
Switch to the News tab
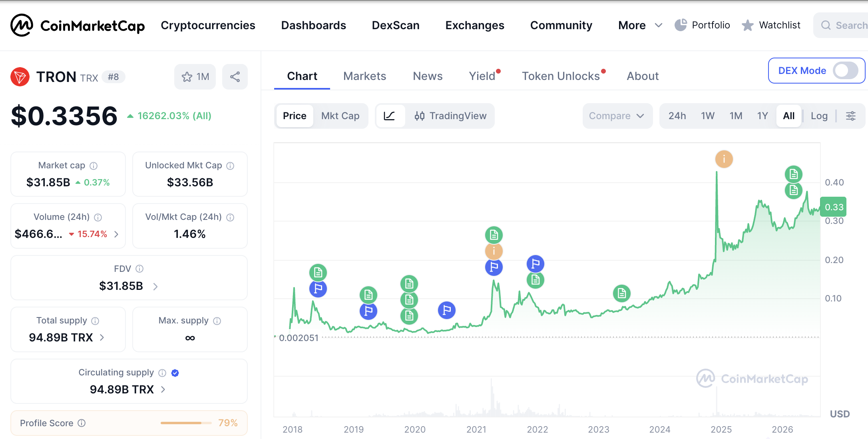428,76
